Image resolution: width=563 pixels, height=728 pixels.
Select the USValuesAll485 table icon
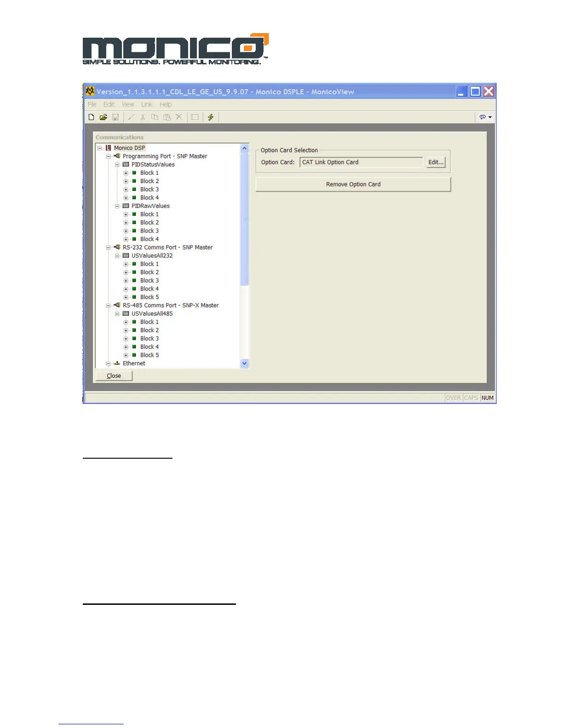tap(126, 313)
